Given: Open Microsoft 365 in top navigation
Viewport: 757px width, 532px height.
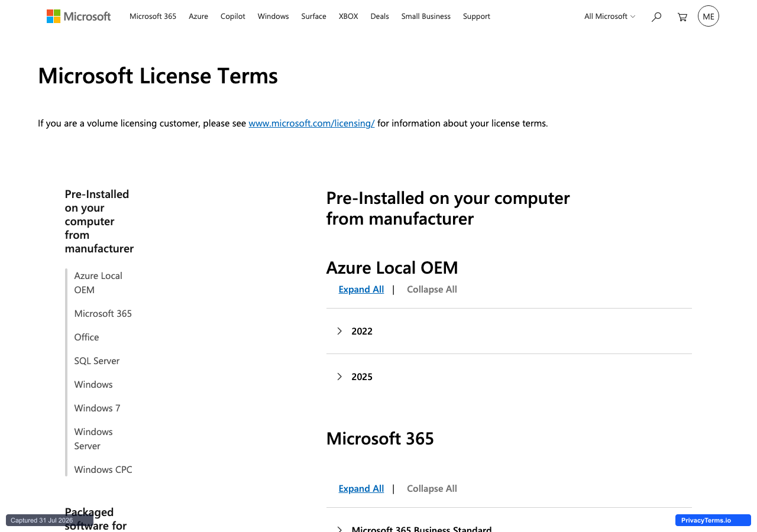Looking at the screenshot, I should point(153,17).
